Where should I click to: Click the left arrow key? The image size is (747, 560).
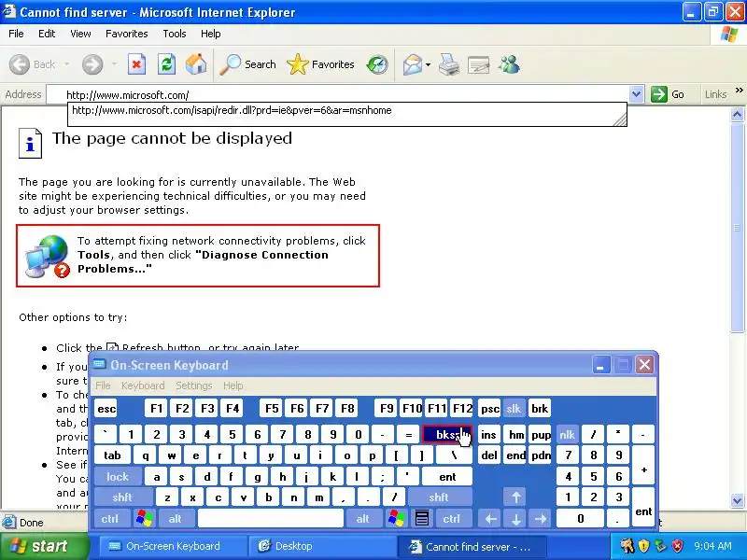(490, 519)
